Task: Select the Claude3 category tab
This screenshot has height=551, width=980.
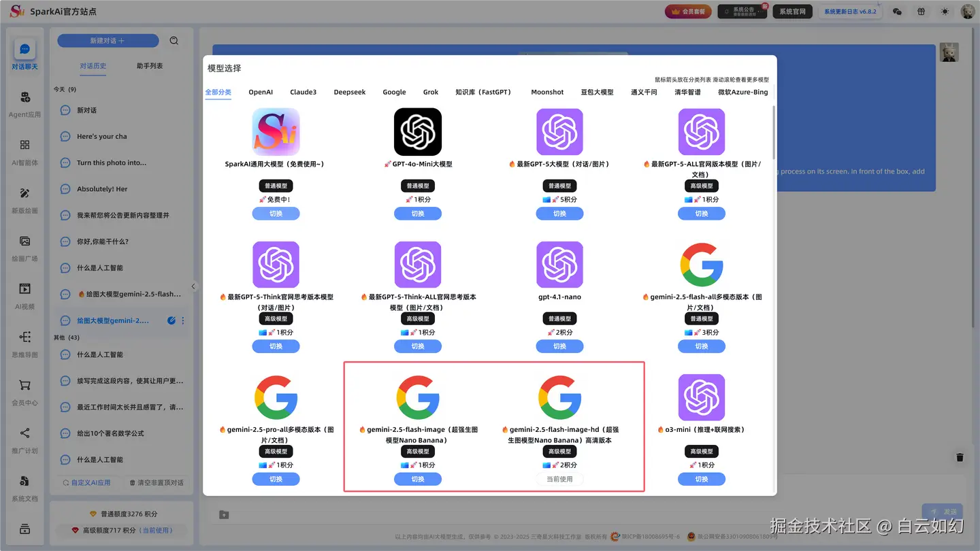Action: coord(303,92)
